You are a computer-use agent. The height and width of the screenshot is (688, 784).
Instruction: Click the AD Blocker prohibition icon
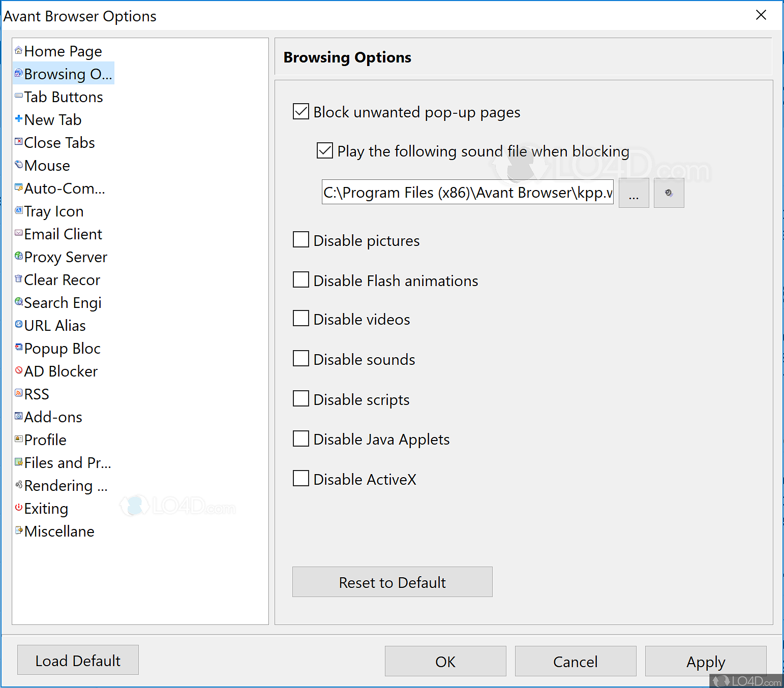[x=18, y=371]
